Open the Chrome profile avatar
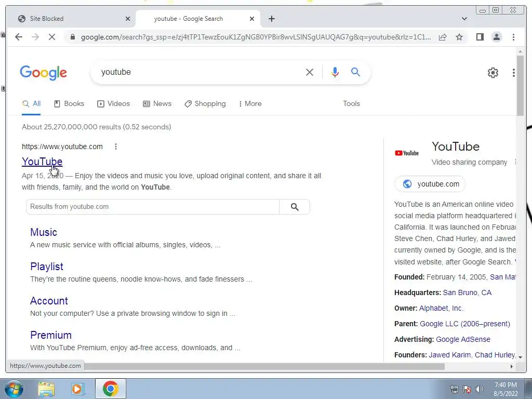This screenshot has width=532, height=399. [496, 37]
